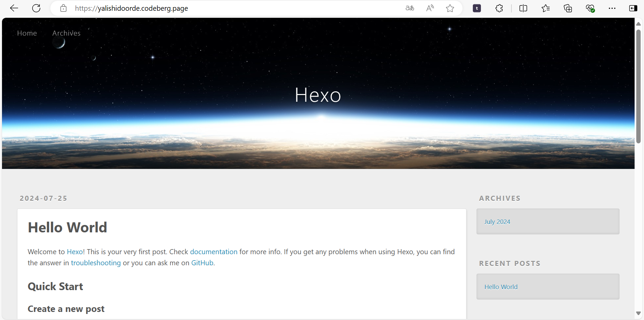Open the July 2024 archive
Screen dimensions: 644x320
click(497, 222)
